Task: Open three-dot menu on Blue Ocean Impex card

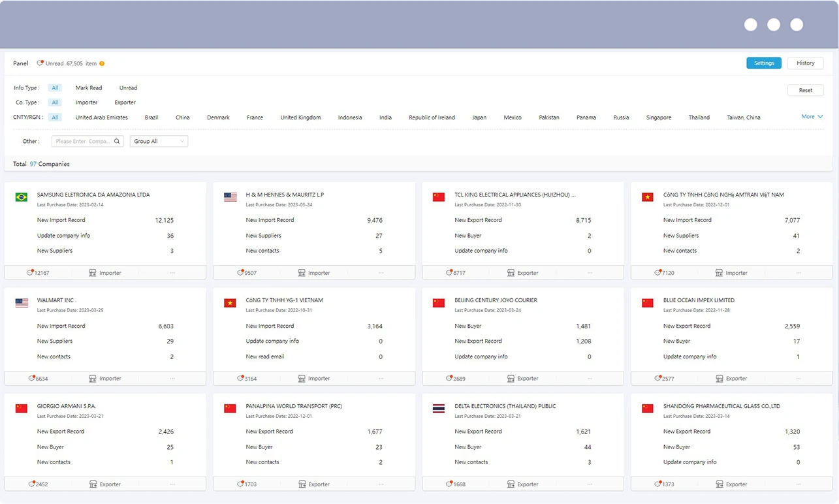Action: click(x=799, y=379)
